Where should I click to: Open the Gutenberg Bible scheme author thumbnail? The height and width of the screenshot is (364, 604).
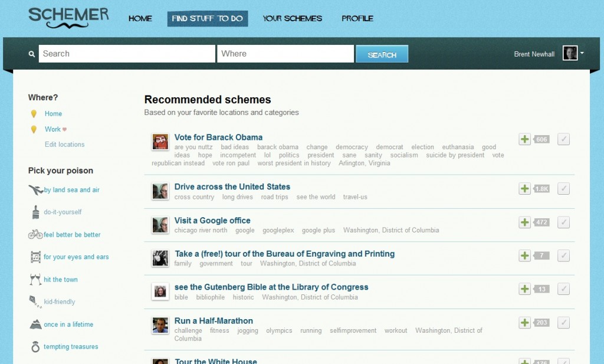[160, 291]
